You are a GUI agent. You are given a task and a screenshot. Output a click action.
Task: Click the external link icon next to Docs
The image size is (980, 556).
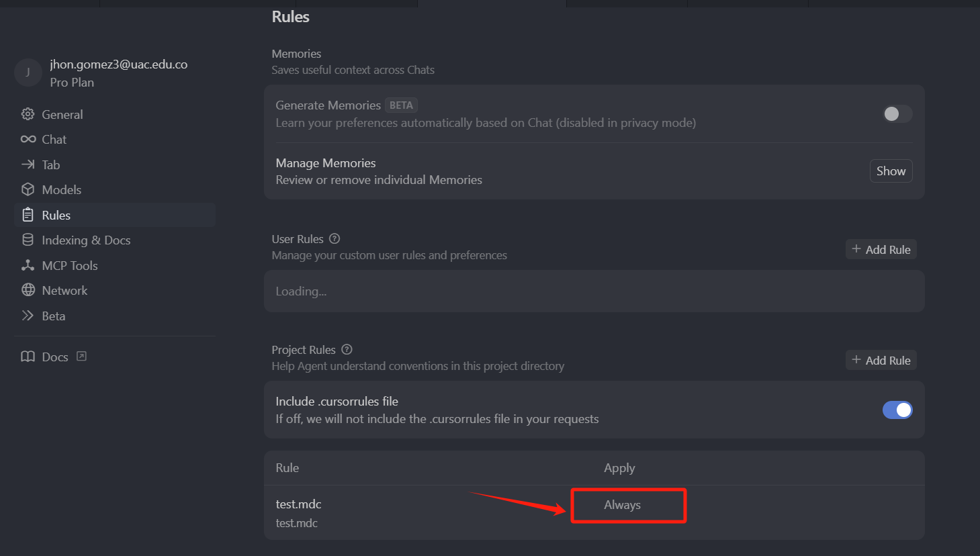tap(81, 357)
